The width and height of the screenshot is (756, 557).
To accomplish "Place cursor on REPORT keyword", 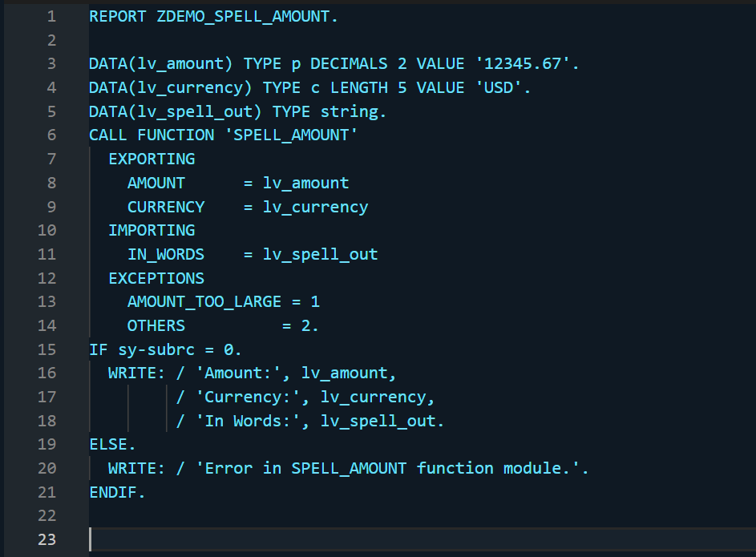I will tap(117, 16).
